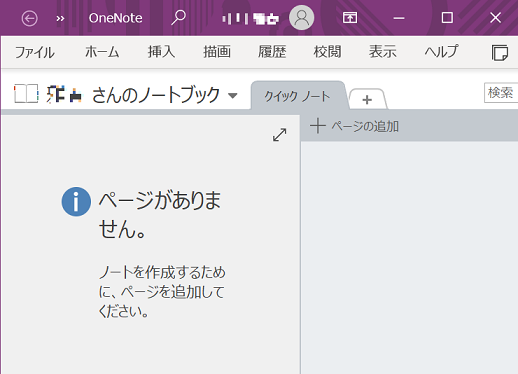Select the 表示 ribbon tab
Viewport: 518px width, 374px height.
[383, 52]
